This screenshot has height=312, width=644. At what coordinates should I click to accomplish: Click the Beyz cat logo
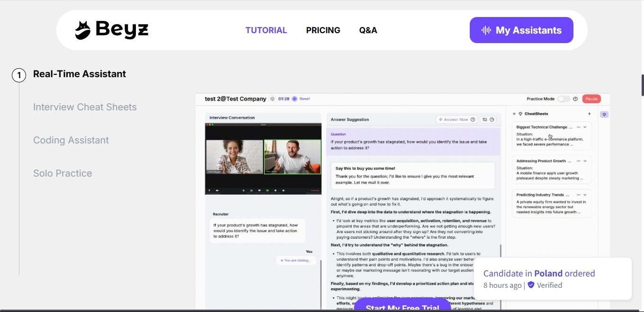point(82,30)
